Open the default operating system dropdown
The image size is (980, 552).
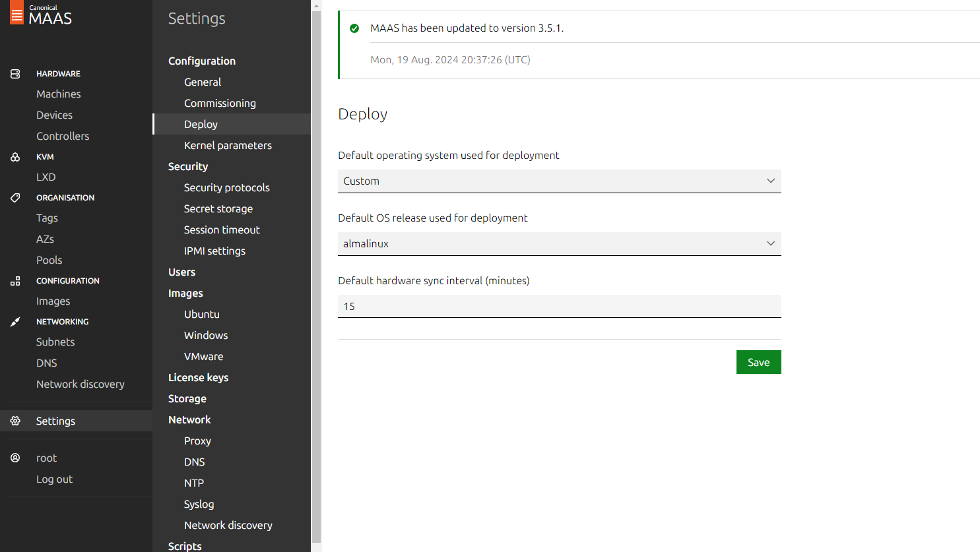559,181
